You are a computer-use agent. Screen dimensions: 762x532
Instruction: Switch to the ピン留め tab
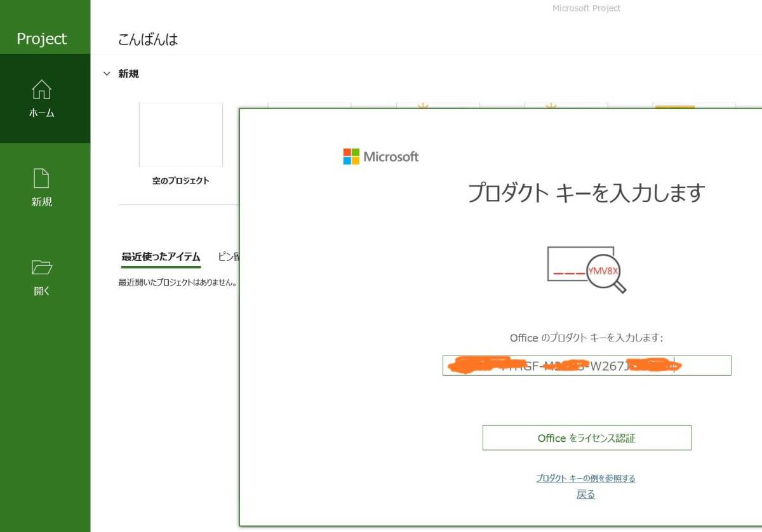pos(228,257)
